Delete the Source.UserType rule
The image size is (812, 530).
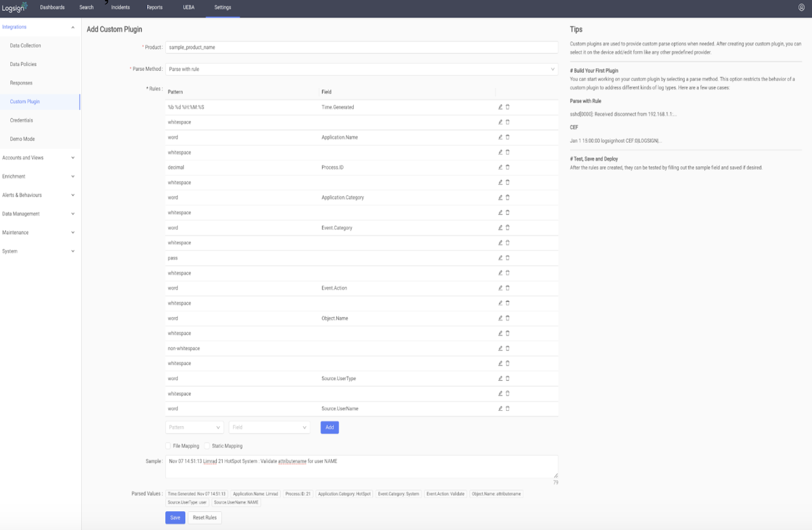[508, 378]
